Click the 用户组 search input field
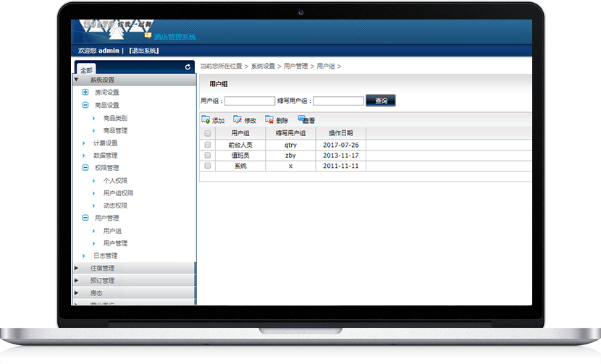Image resolution: width=601 pixels, height=364 pixels. point(250,101)
